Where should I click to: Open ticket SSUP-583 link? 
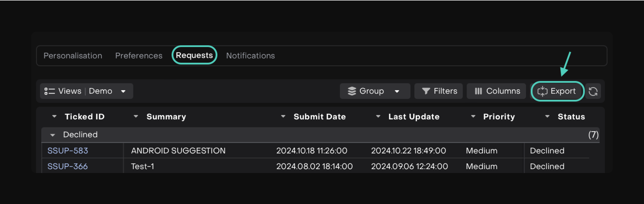click(68, 151)
